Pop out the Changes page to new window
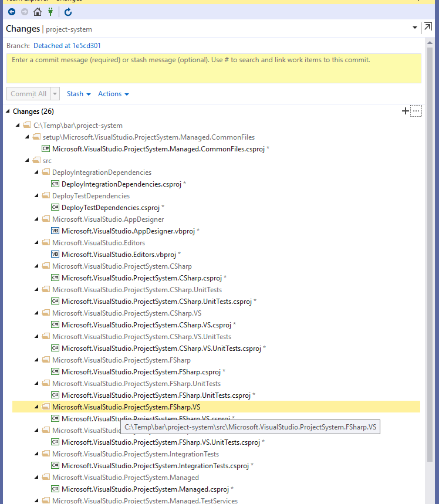The width and height of the screenshot is (439, 504). coord(428,27)
